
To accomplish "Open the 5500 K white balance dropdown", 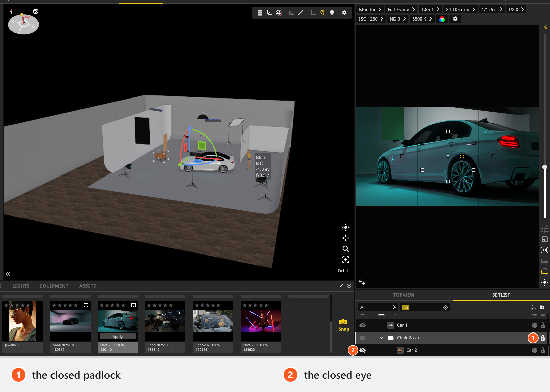I will point(422,19).
